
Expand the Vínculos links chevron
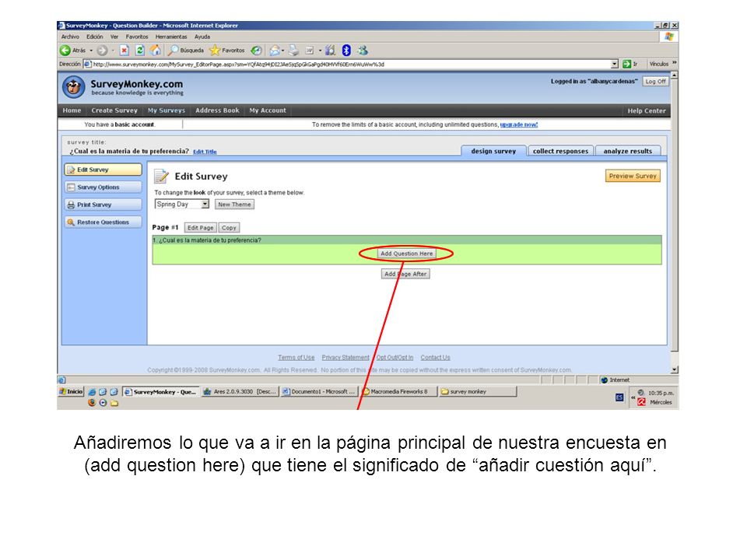[x=674, y=62]
